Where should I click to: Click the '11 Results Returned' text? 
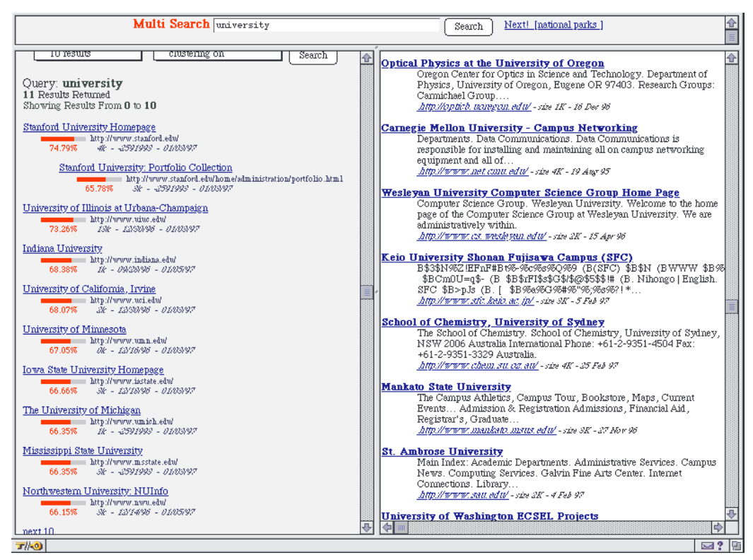[x=66, y=95]
